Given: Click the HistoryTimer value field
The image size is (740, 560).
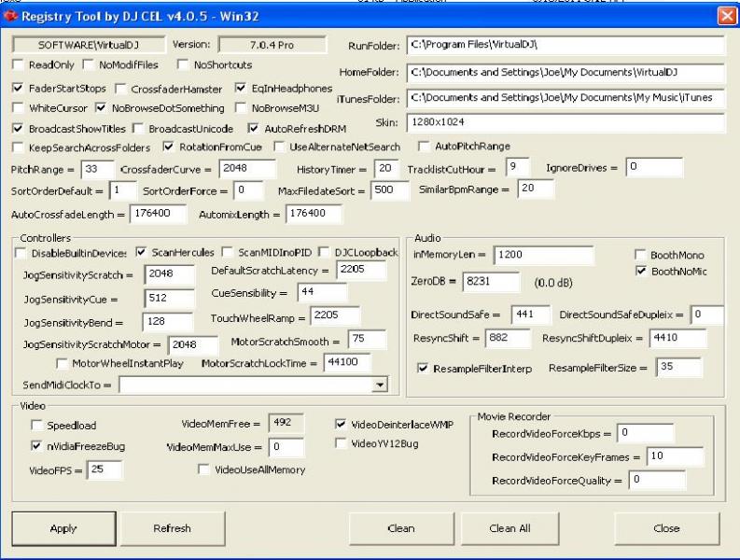Looking at the screenshot, I should (x=388, y=169).
